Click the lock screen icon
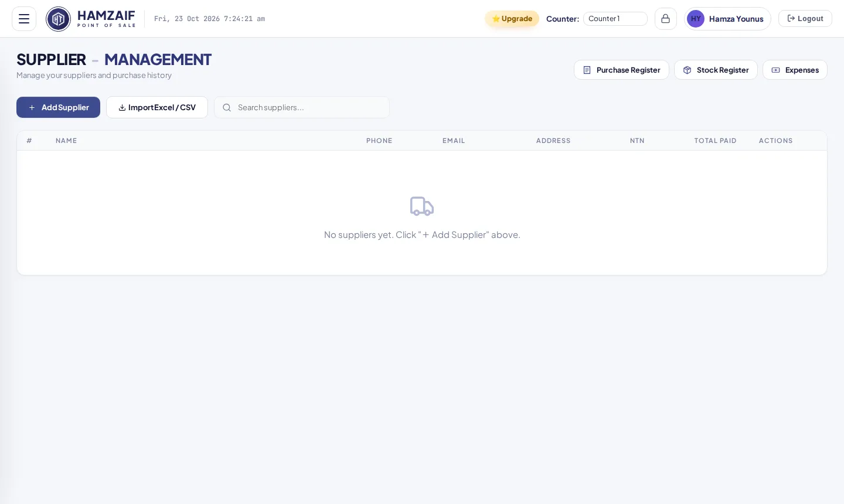 tap(666, 19)
